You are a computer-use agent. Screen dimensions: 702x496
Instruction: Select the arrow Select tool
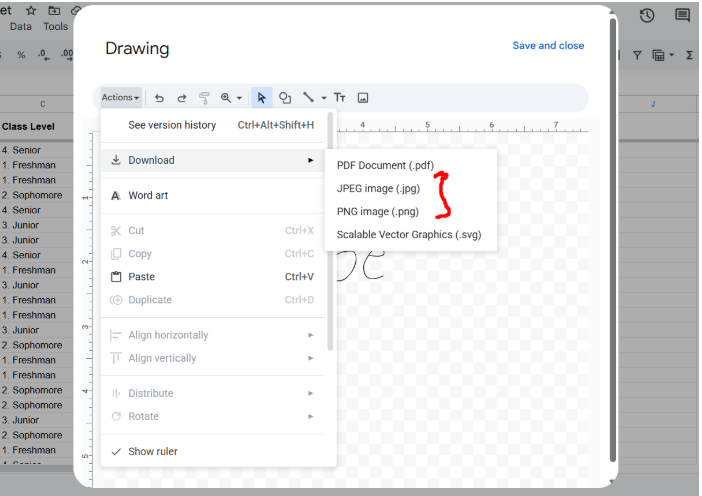(262, 98)
